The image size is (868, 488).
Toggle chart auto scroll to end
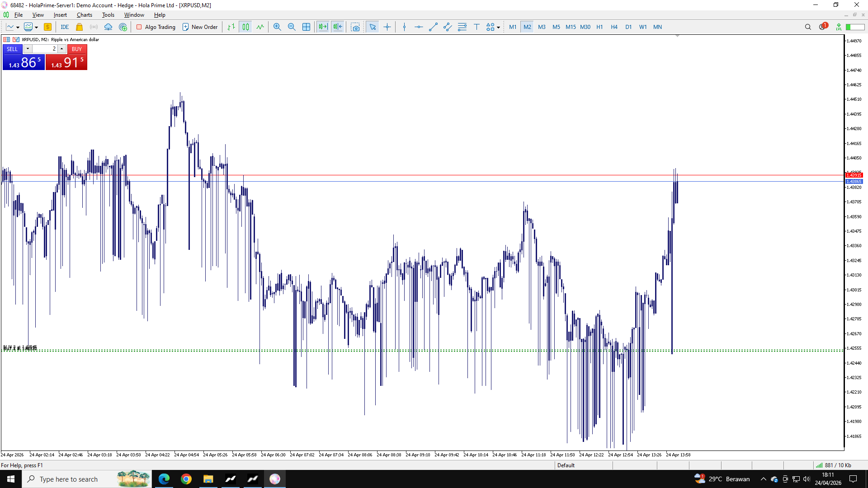pyautogui.click(x=323, y=27)
